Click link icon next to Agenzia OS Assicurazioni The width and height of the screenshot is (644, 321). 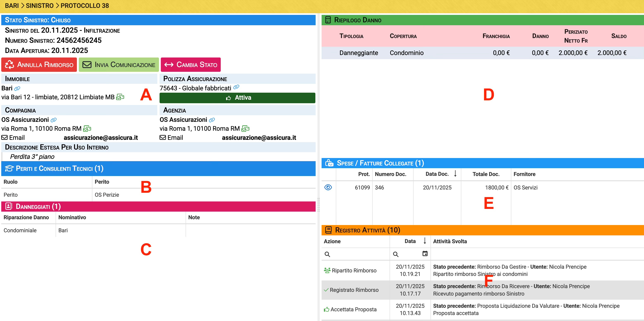tap(212, 120)
